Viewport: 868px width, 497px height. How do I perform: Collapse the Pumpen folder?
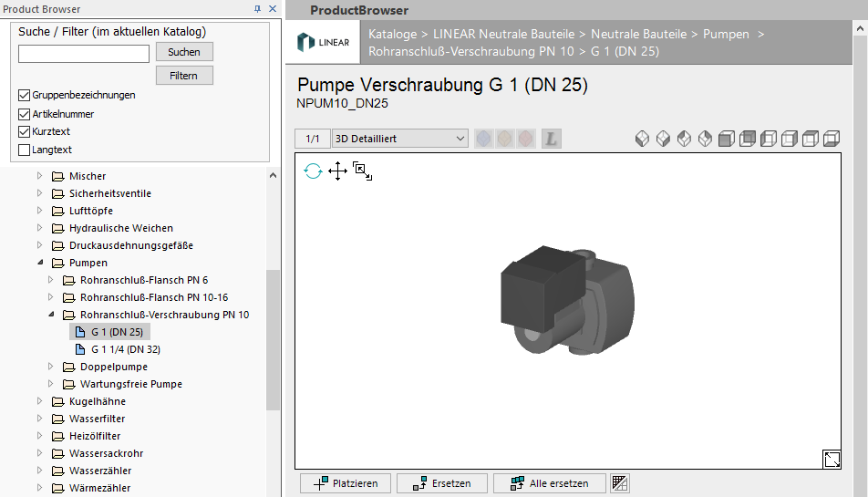click(40, 263)
